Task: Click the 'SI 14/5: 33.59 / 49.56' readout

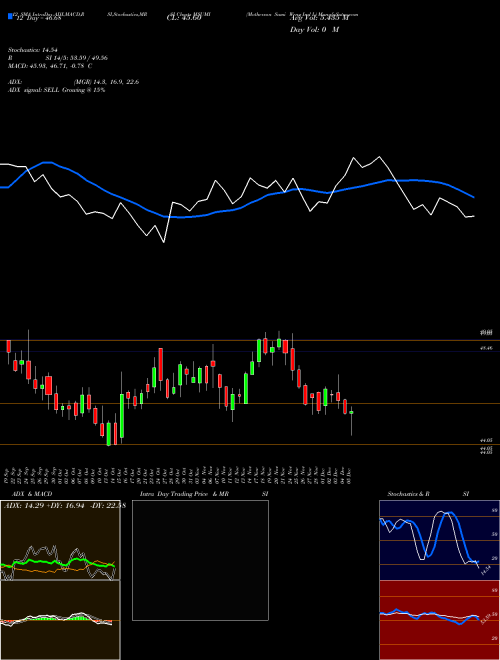Action: [77, 58]
